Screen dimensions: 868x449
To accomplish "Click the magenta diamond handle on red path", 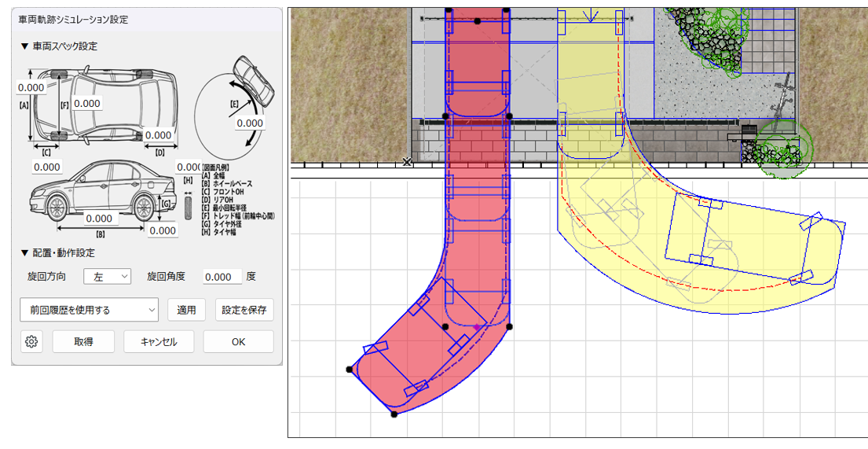I will coord(476,326).
